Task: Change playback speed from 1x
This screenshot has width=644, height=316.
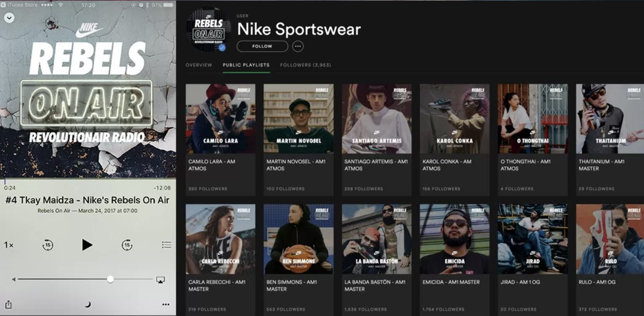Action: 9,245
